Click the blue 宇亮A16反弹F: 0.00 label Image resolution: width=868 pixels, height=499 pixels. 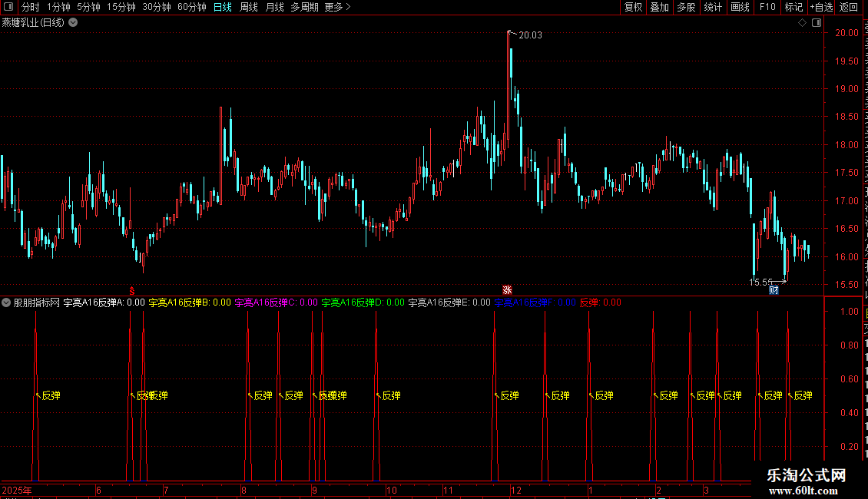pyautogui.click(x=535, y=302)
